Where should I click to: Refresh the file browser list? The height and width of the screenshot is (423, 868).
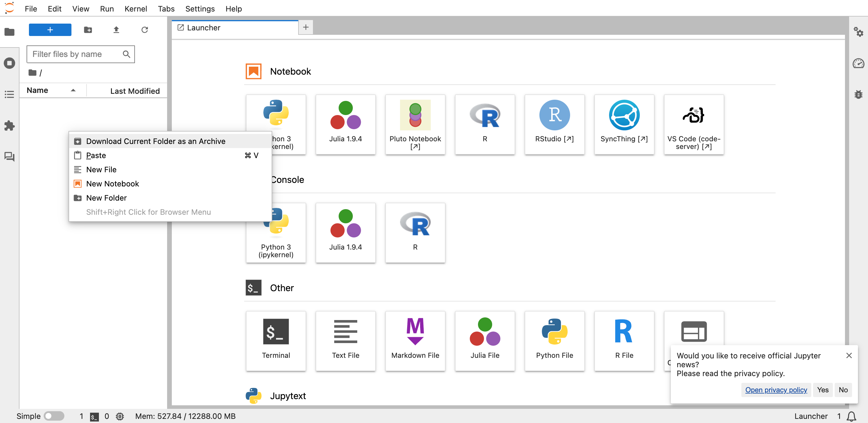(145, 30)
